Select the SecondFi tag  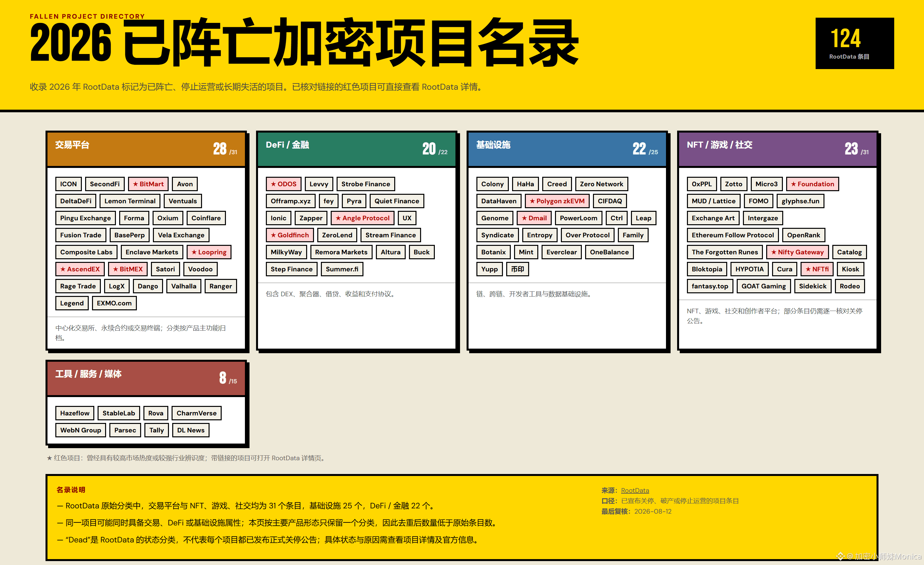tap(105, 184)
